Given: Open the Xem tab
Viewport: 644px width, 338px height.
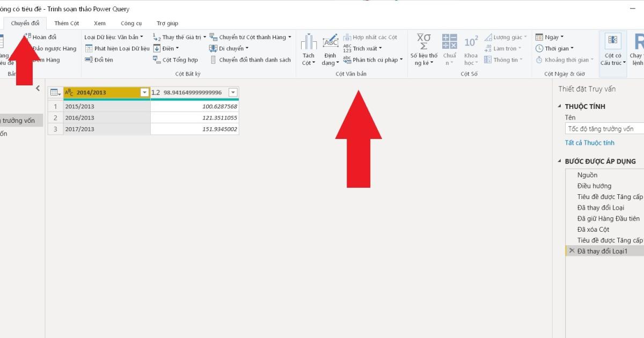Looking at the screenshot, I should [x=100, y=23].
